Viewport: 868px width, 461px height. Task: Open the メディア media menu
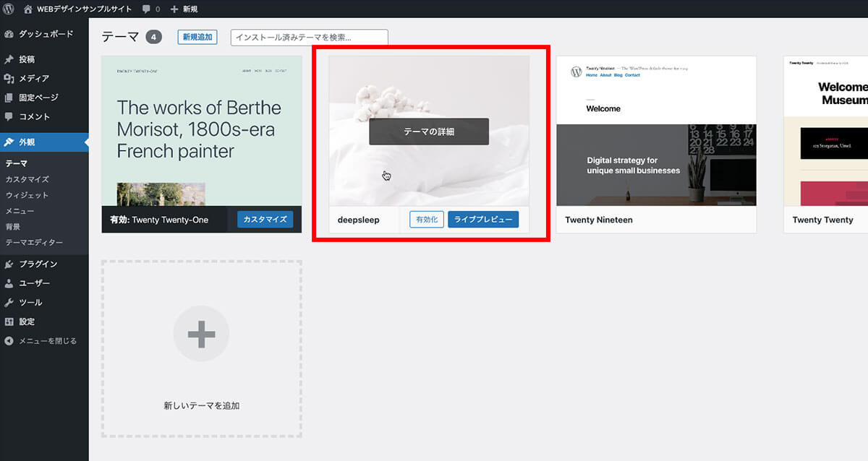[x=34, y=78]
